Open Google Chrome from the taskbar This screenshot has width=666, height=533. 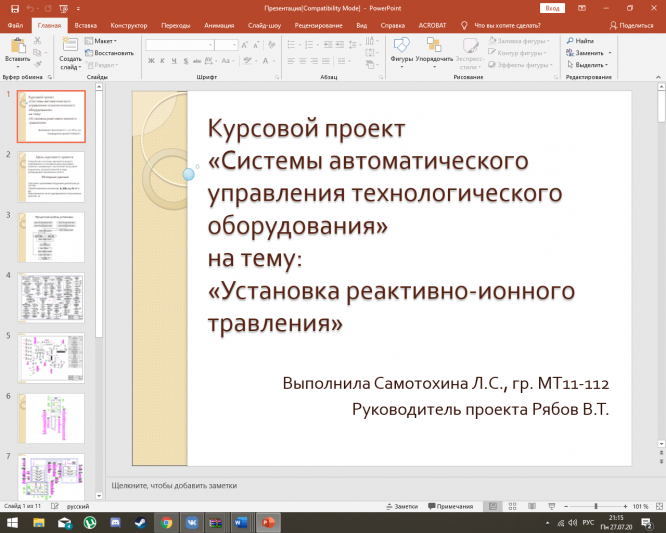point(166,522)
